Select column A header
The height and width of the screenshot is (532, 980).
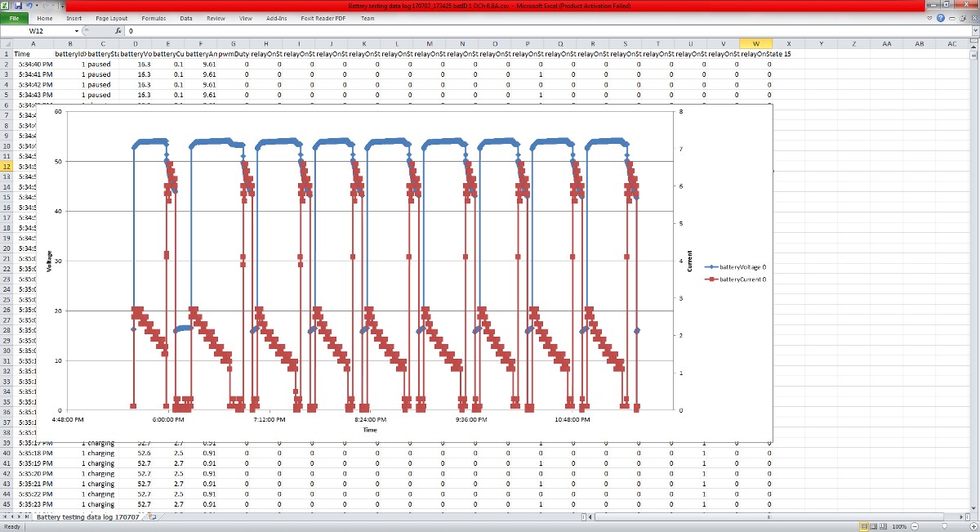click(x=33, y=44)
